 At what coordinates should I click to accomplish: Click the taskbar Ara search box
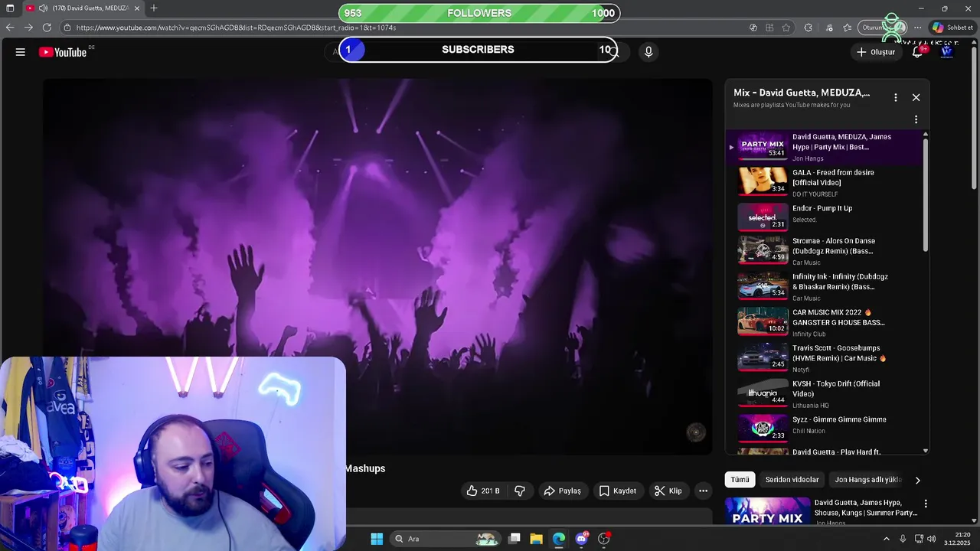pyautogui.click(x=446, y=539)
